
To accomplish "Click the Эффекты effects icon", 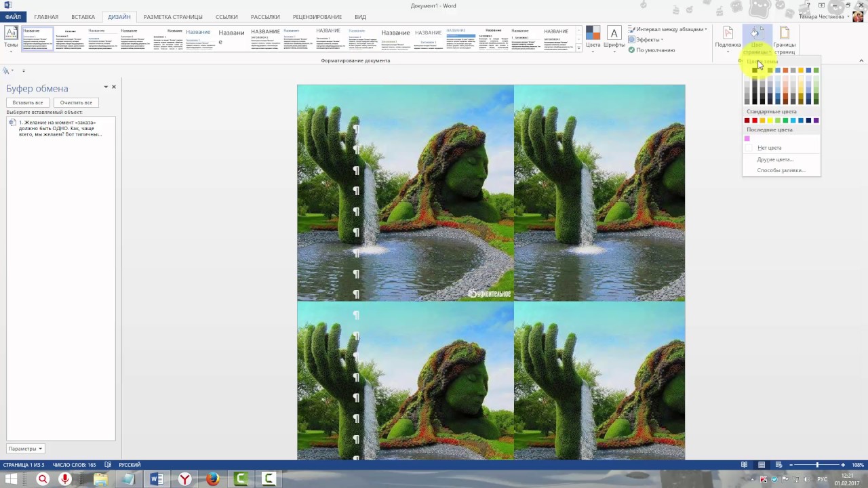I will point(631,40).
